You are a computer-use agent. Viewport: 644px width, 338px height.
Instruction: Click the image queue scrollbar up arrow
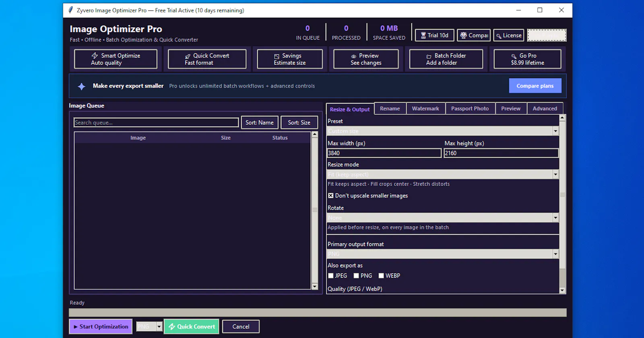tap(315, 134)
